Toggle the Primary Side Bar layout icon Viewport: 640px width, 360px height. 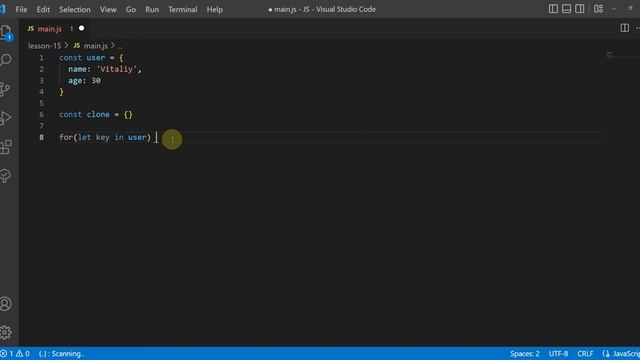pos(553,9)
